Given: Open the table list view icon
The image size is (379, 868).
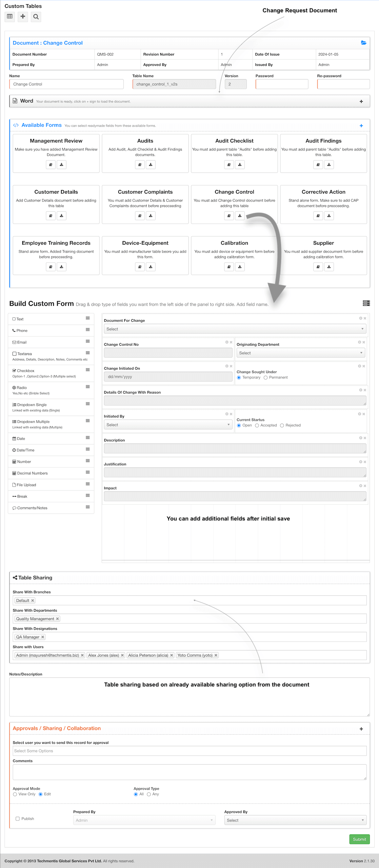Looking at the screenshot, I should pos(10,16).
